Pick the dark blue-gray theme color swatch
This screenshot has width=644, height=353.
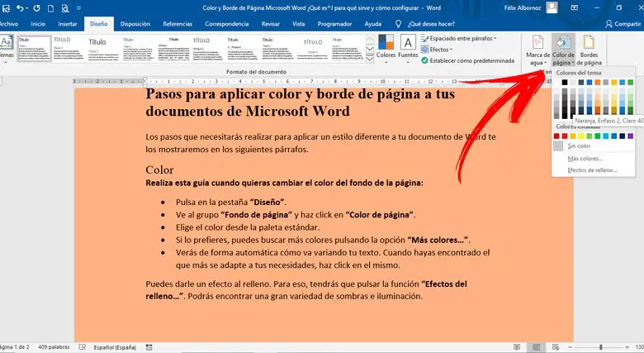coord(581,83)
